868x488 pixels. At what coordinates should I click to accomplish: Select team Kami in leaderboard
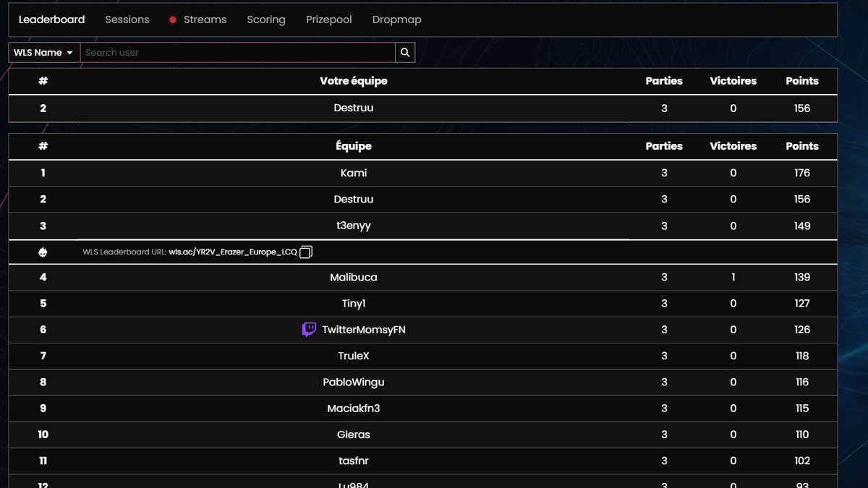(x=354, y=173)
